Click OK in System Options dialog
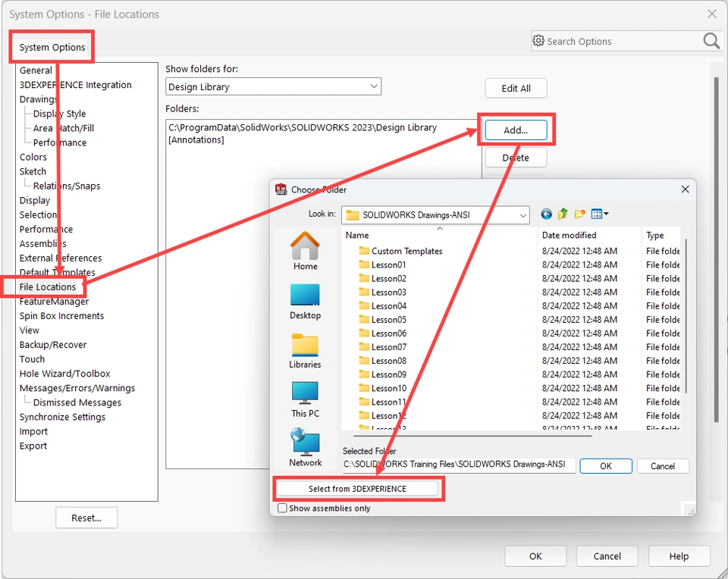 pyautogui.click(x=535, y=556)
